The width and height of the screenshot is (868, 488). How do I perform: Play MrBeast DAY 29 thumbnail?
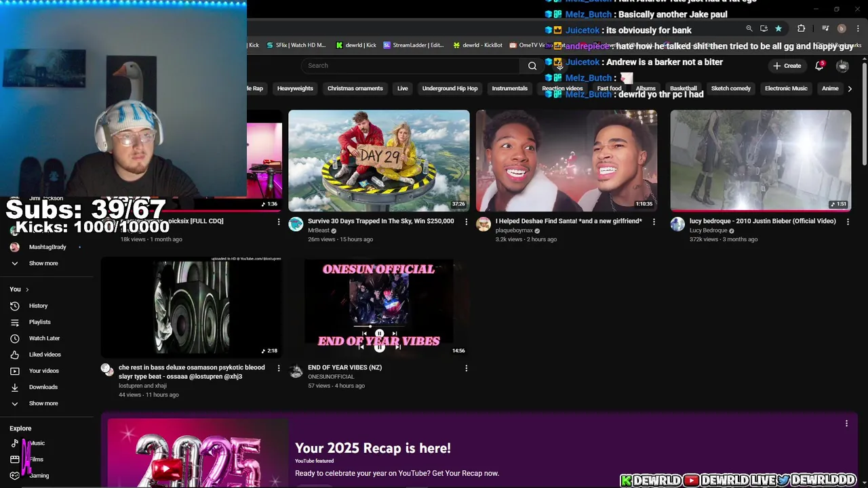tap(379, 161)
